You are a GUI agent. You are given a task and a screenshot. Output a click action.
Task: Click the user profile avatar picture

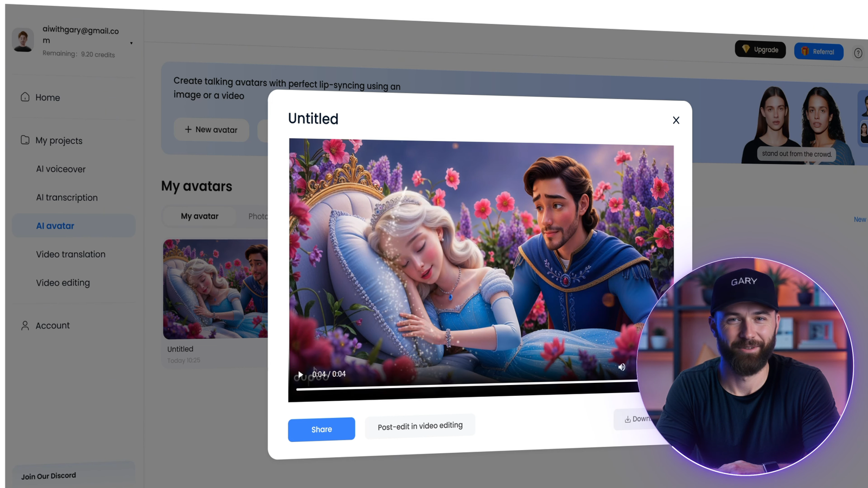23,41
